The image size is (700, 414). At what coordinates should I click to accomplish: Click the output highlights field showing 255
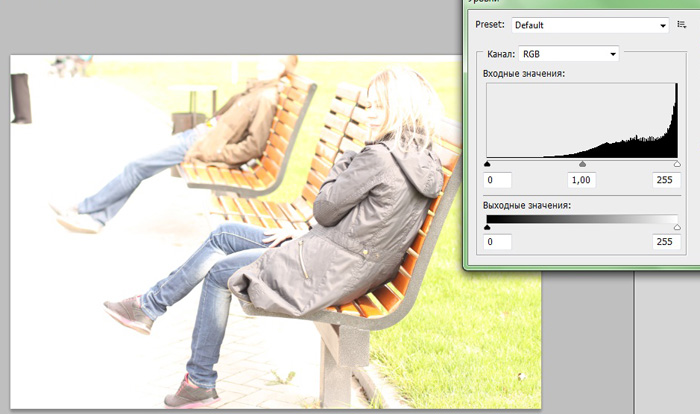[x=666, y=242]
